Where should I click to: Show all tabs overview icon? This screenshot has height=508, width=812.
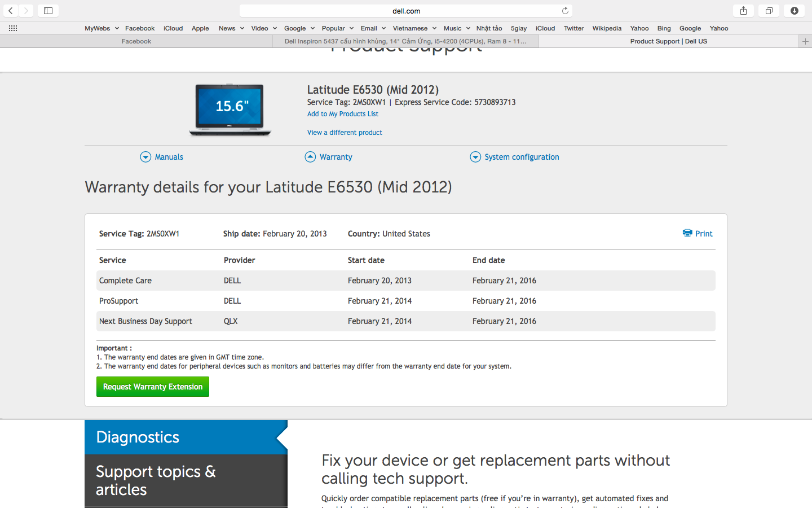(769, 11)
